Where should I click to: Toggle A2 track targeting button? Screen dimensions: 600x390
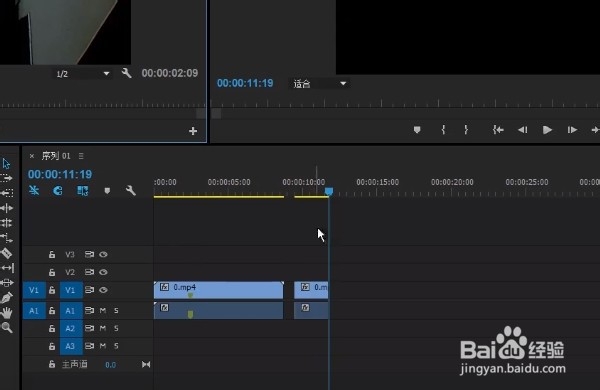click(71, 328)
